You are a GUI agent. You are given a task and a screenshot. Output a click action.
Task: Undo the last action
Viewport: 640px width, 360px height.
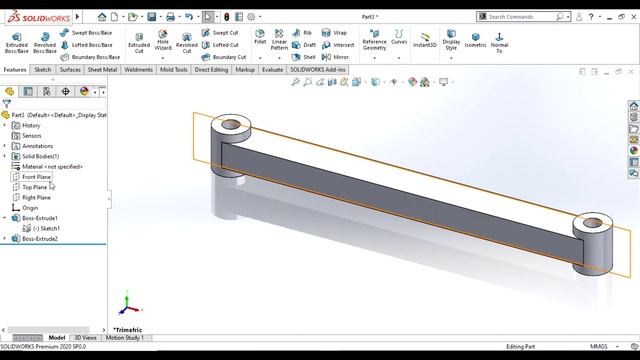189,17
